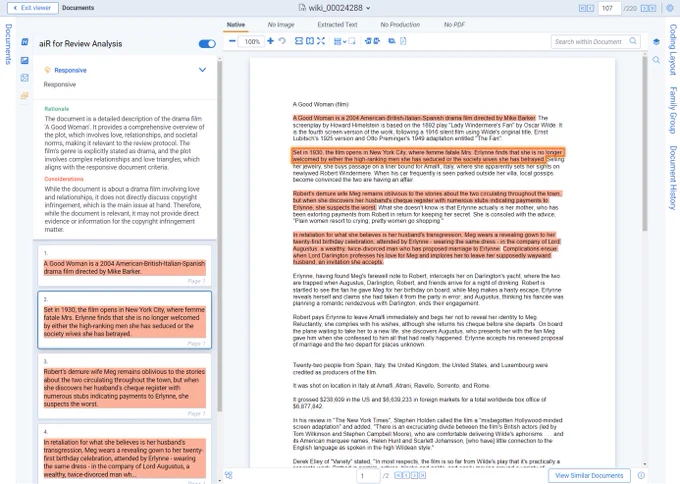Select citation 3 about Robert's demure wife
Image resolution: width=680 pixels, height=484 pixels.
tap(124, 386)
